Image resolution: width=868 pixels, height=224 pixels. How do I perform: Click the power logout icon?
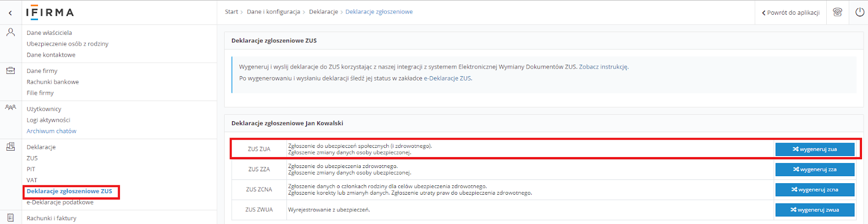[860, 12]
